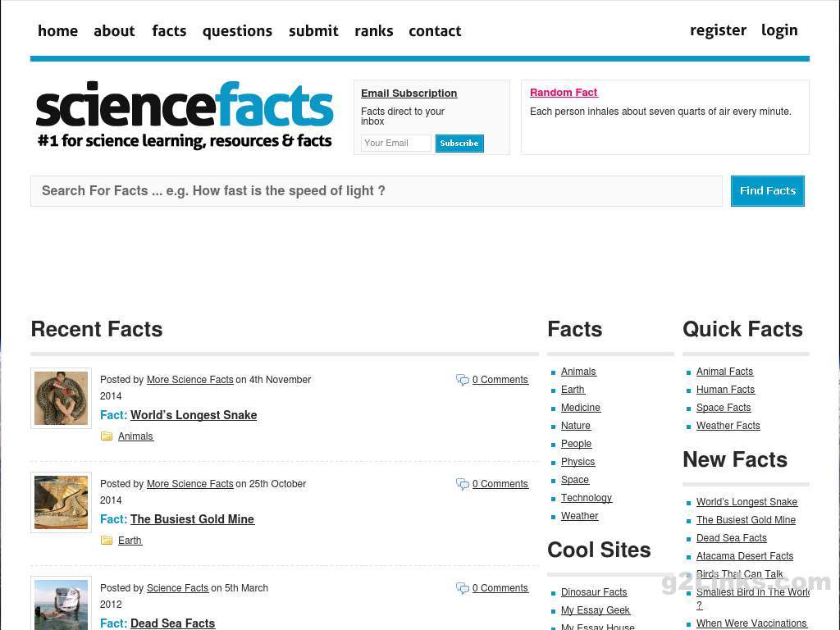Click the comment icon for Dead Sea Facts

point(463,588)
